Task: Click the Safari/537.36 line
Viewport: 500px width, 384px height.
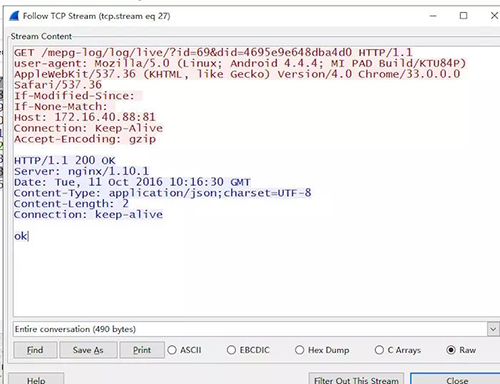Action: point(58,85)
